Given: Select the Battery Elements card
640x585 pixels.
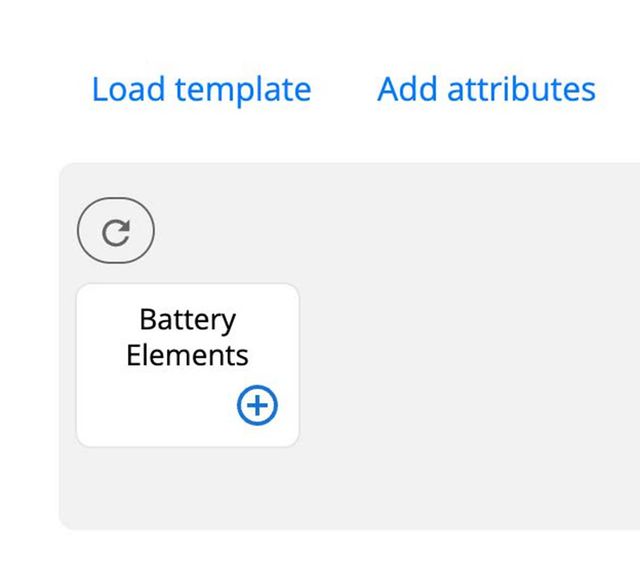Looking at the screenshot, I should [x=187, y=365].
